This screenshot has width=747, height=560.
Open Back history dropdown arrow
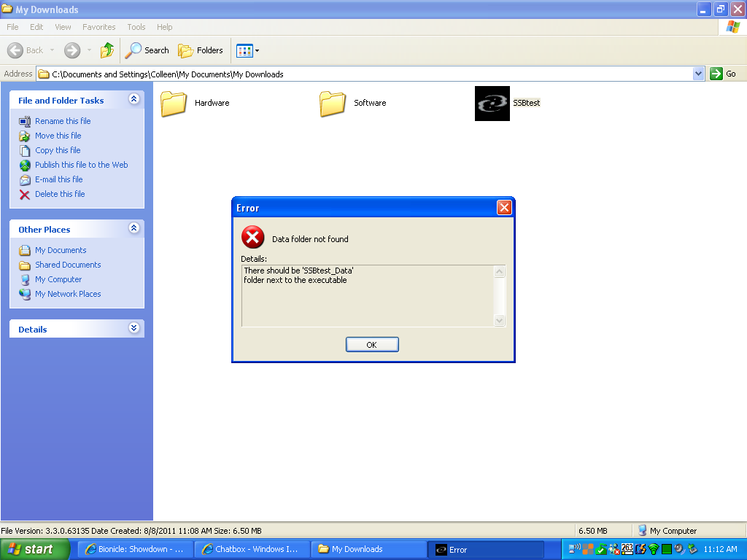point(52,50)
